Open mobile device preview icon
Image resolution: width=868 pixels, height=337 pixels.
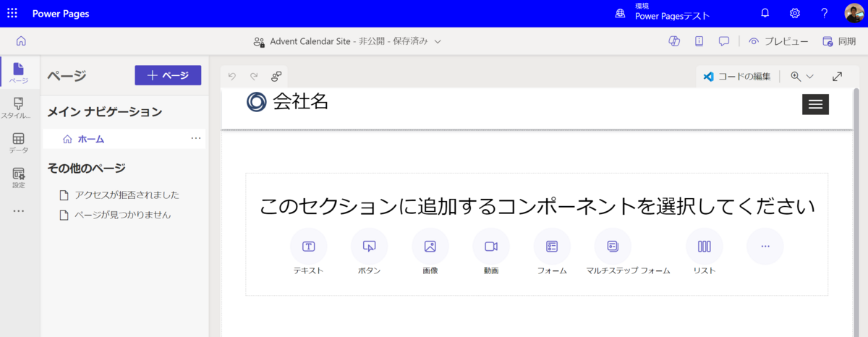coord(699,41)
